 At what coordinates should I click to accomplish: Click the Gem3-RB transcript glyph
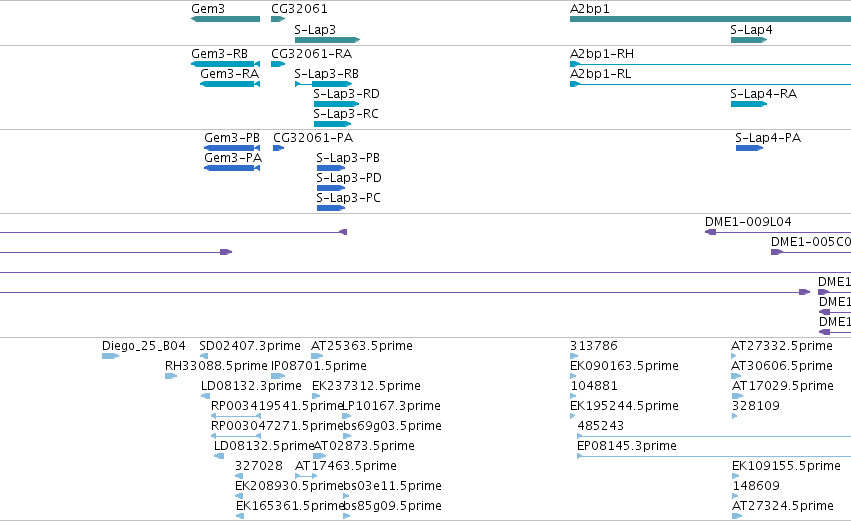(225, 64)
